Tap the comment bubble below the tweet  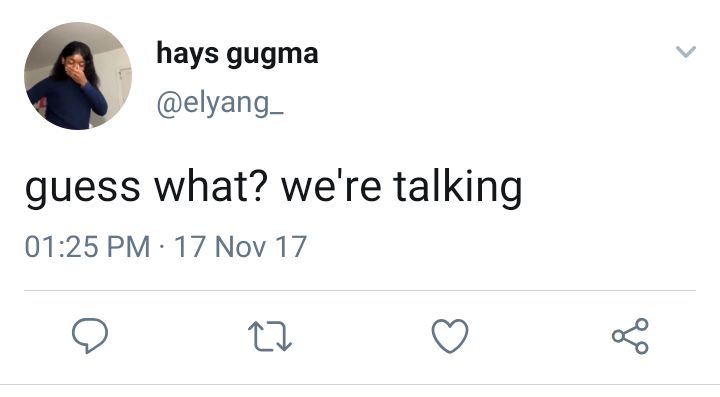[90, 335]
